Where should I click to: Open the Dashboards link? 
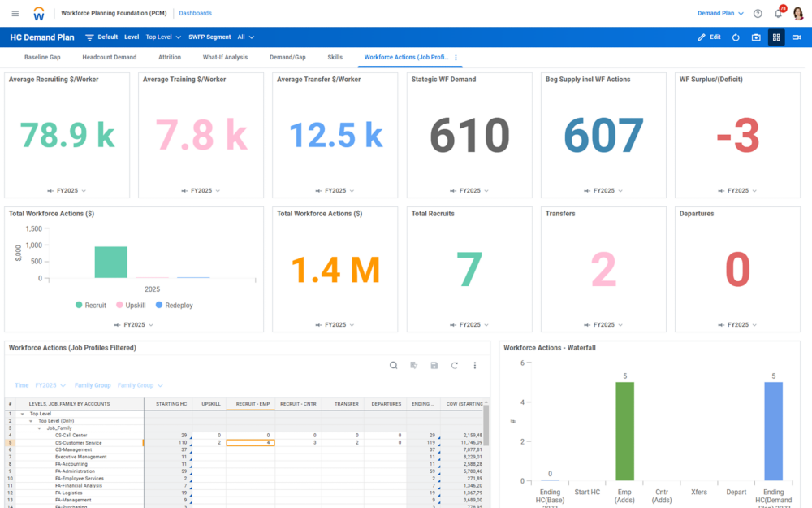pyautogui.click(x=195, y=14)
